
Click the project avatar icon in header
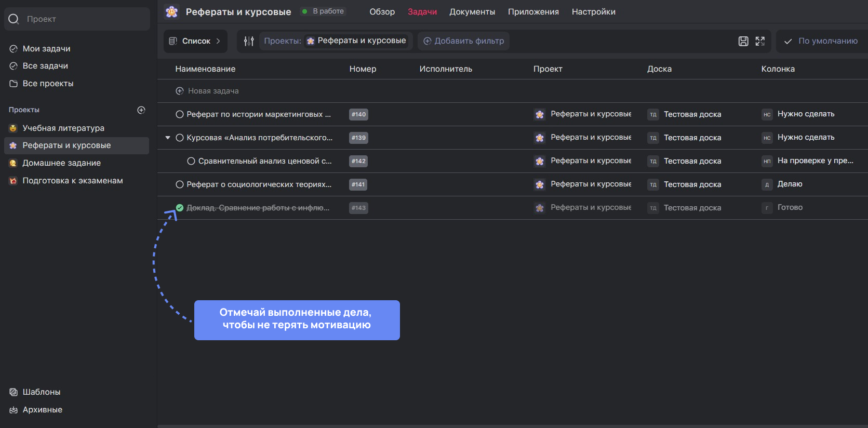(172, 11)
